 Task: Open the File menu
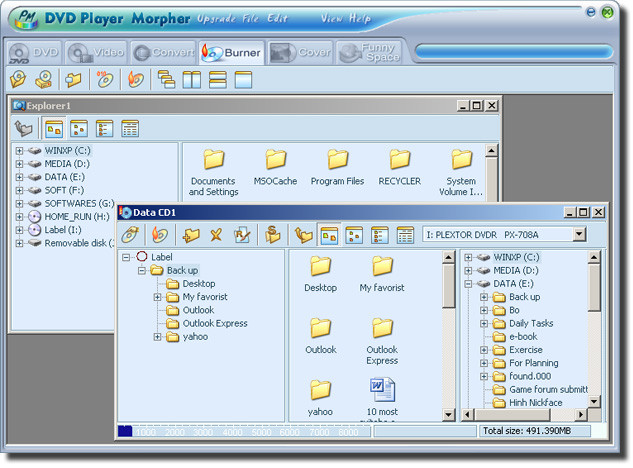point(250,19)
